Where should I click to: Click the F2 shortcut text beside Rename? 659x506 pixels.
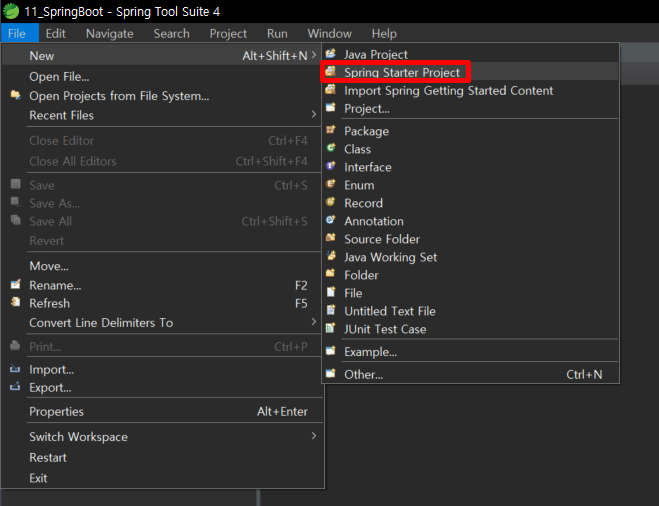pyautogui.click(x=301, y=285)
